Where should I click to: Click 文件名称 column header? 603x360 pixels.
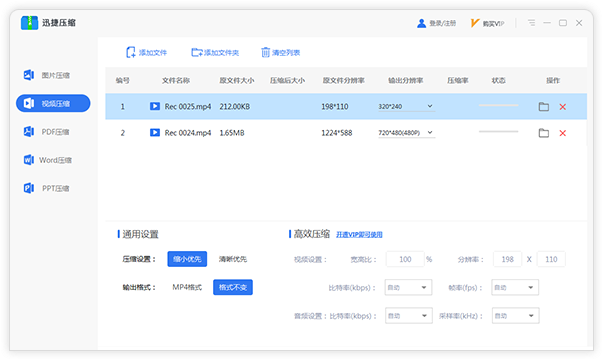176,80
